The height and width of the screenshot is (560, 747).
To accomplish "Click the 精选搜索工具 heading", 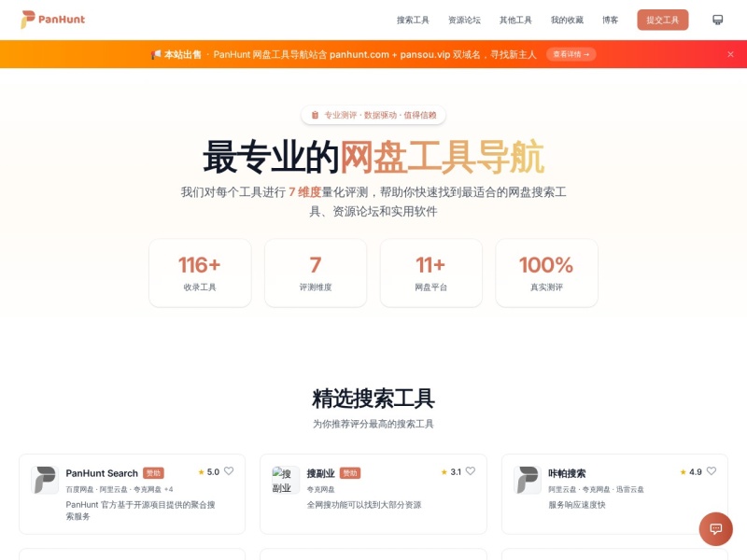I will pyautogui.click(x=373, y=399).
